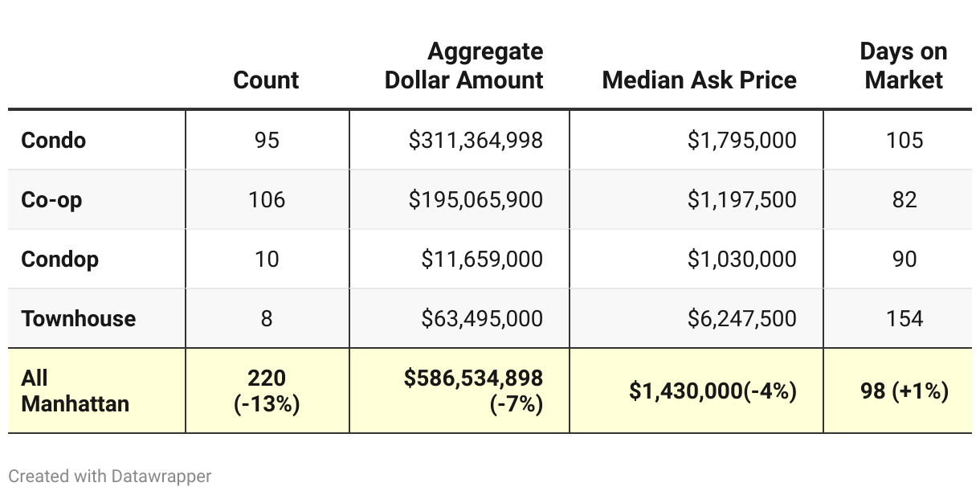The height and width of the screenshot is (495, 980).
Task: Click the Condo count value 95
Action: tap(266, 140)
